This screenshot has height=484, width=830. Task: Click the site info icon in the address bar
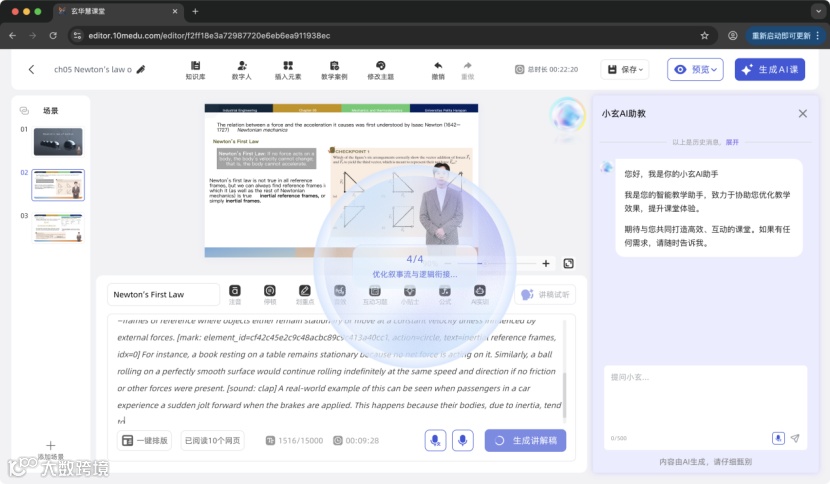coord(77,35)
